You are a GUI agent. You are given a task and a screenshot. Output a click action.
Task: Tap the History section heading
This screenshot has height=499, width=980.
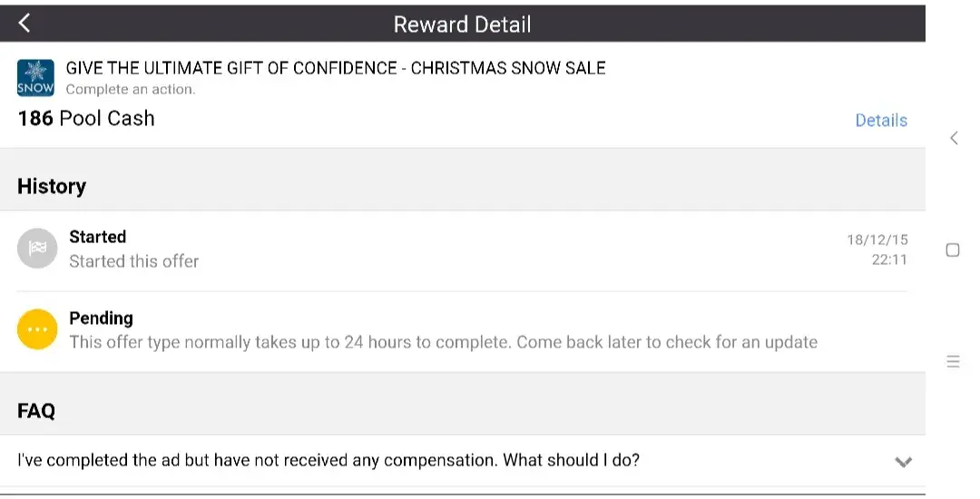[x=52, y=186]
